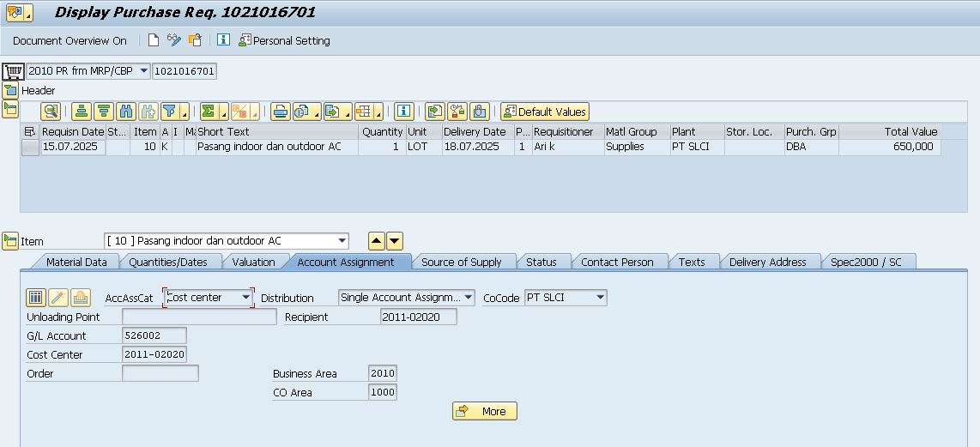Open Help info icon in top toolbar

coord(223,40)
